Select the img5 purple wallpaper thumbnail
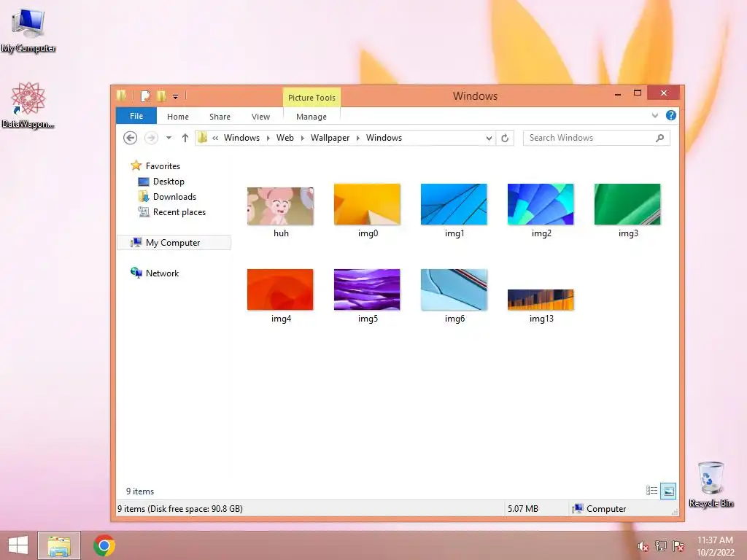The image size is (747, 560). (367, 289)
